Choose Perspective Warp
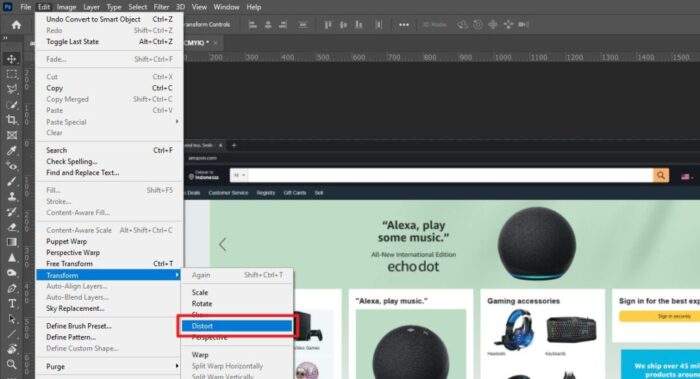The height and width of the screenshot is (379, 700). [109, 253]
